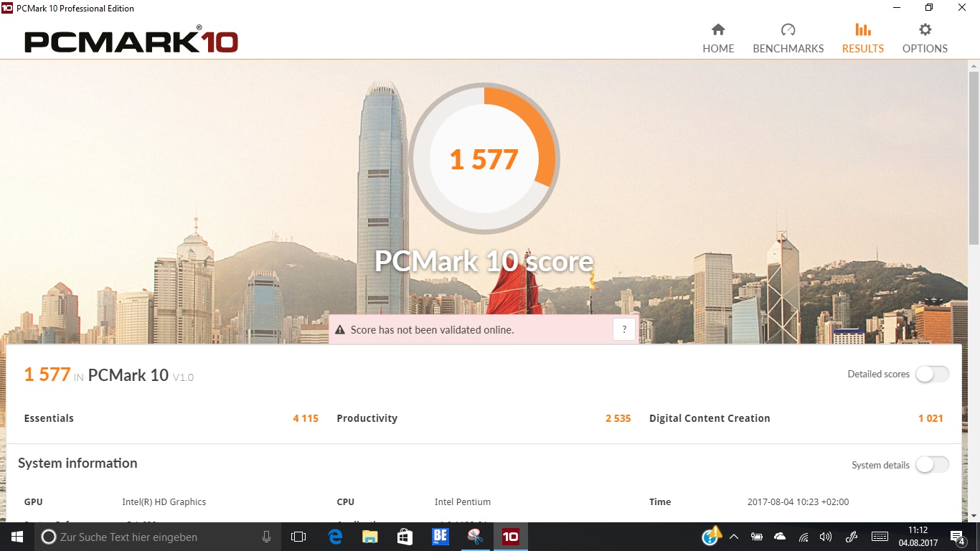
Task: Click the tray icon with yellow warning badge
Action: 712,536
